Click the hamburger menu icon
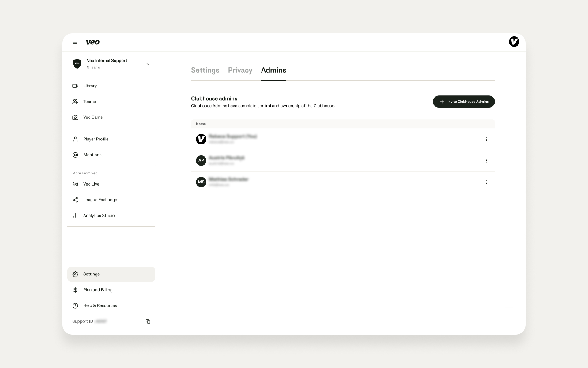Viewport: 588px width, 368px height. click(x=74, y=42)
